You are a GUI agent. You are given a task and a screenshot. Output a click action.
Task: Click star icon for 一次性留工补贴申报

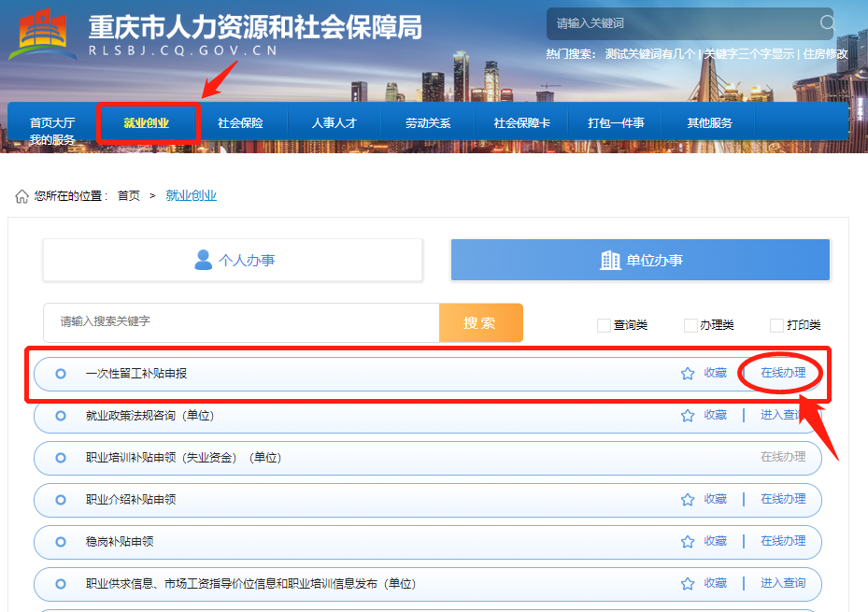(x=688, y=374)
